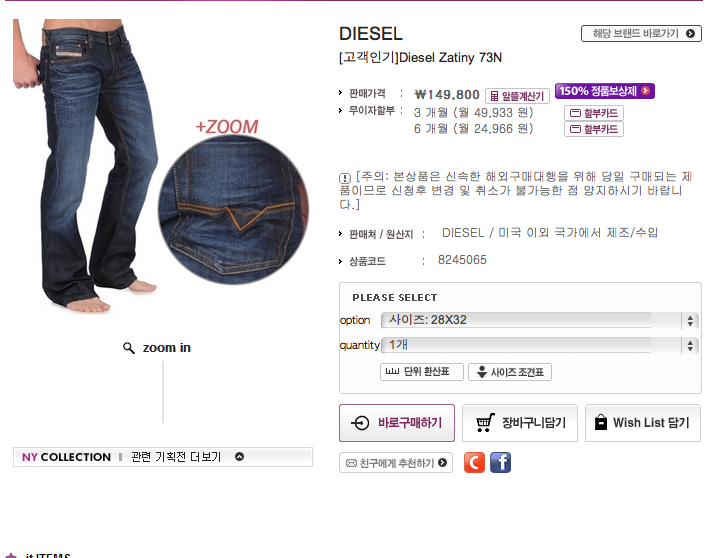Click the 할부카드 button for 3 개월
Image resolution: width=706 pixels, height=558 pixels.
(x=593, y=113)
